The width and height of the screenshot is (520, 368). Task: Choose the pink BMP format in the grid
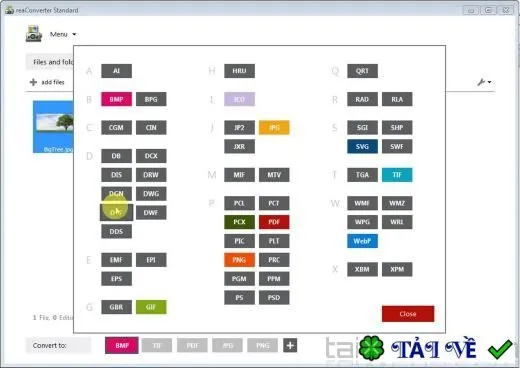(116, 99)
